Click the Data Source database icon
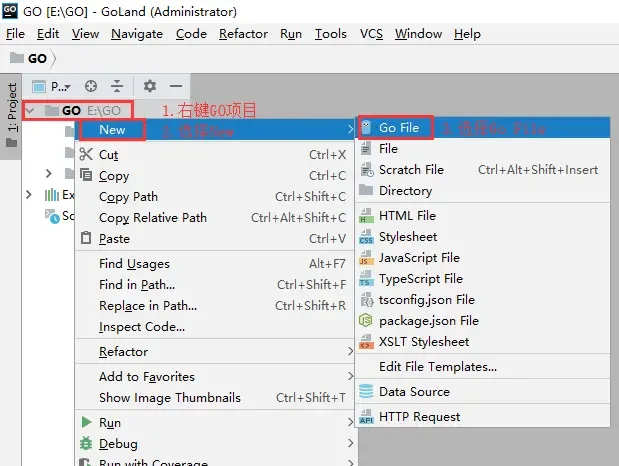This screenshot has width=619, height=466. pos(366,391)
